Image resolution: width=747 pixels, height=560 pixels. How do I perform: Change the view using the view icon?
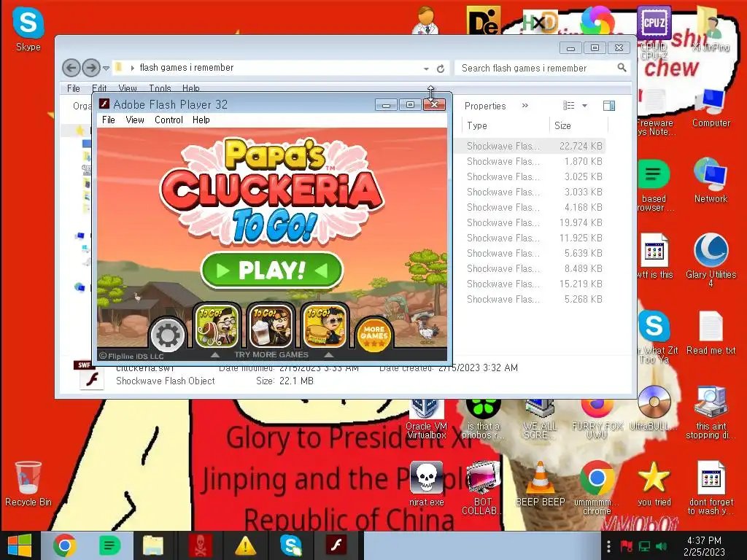click(x=569, y=106)
